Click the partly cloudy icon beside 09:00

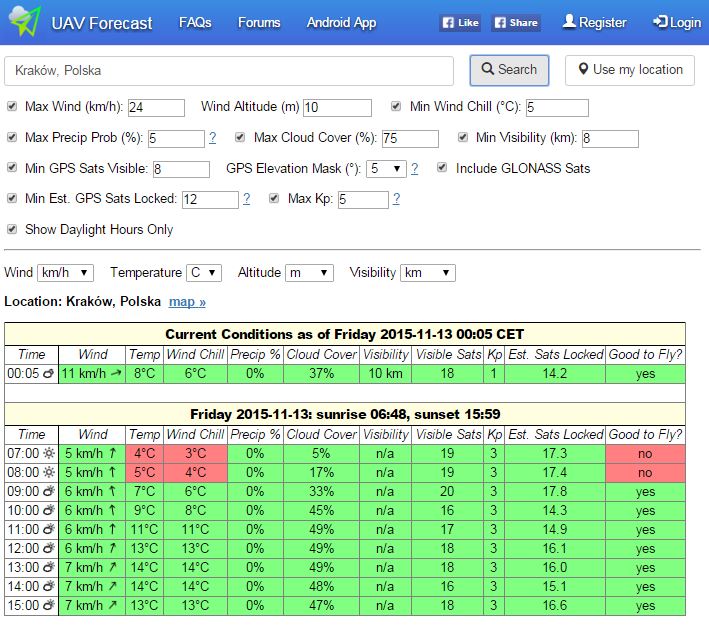point(49,491)
